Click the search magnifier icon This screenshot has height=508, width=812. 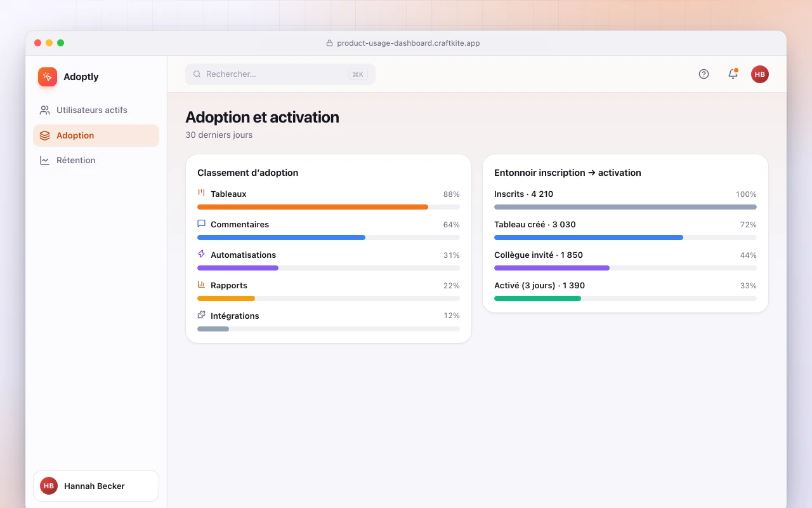click(x=197, y=74)
